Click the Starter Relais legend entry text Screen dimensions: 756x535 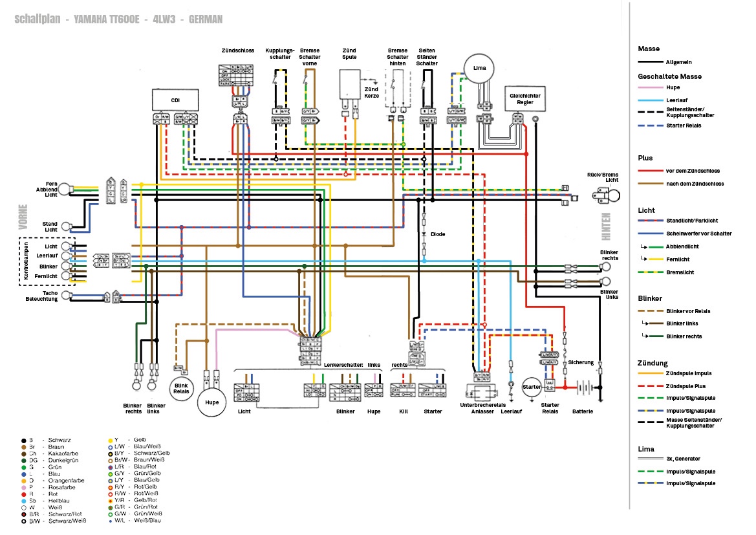pos(684,126)
